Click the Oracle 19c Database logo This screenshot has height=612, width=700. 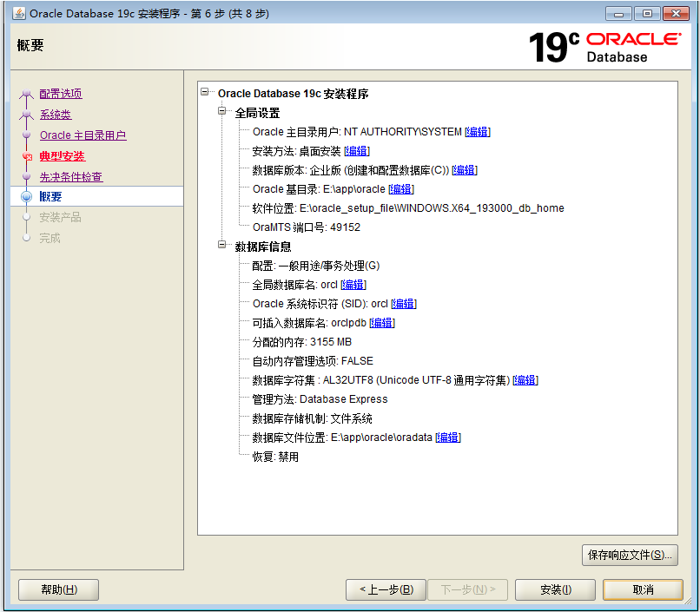tap(605, 47)
